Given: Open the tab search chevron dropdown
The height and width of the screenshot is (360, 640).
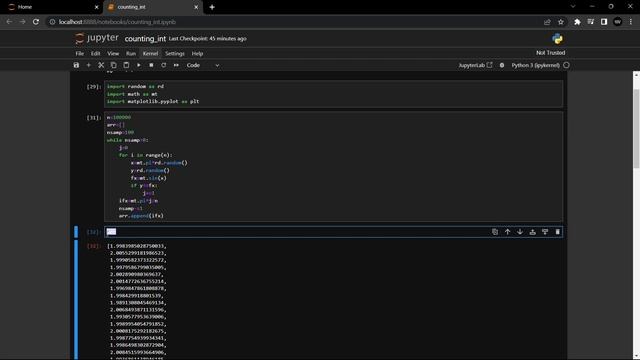Looking at the screenshot, I should point(573,7).
